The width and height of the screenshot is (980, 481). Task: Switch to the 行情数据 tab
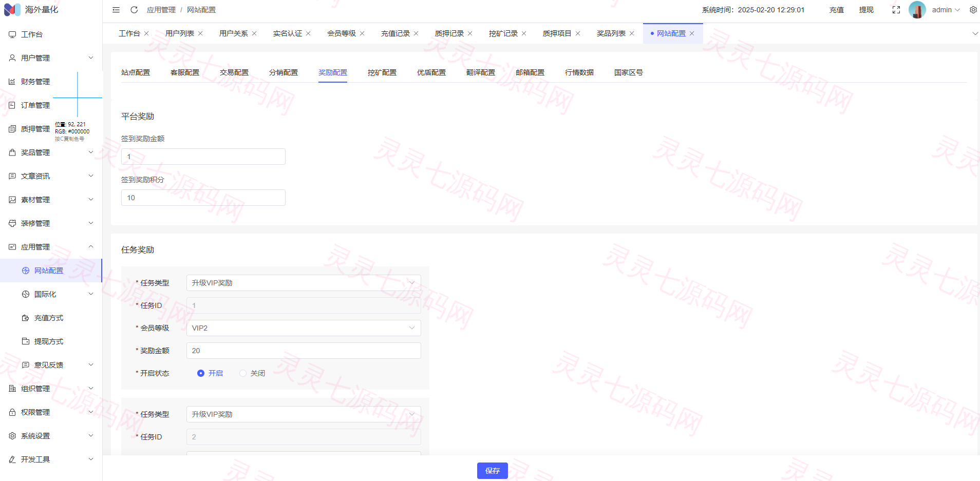click(579, 72)
